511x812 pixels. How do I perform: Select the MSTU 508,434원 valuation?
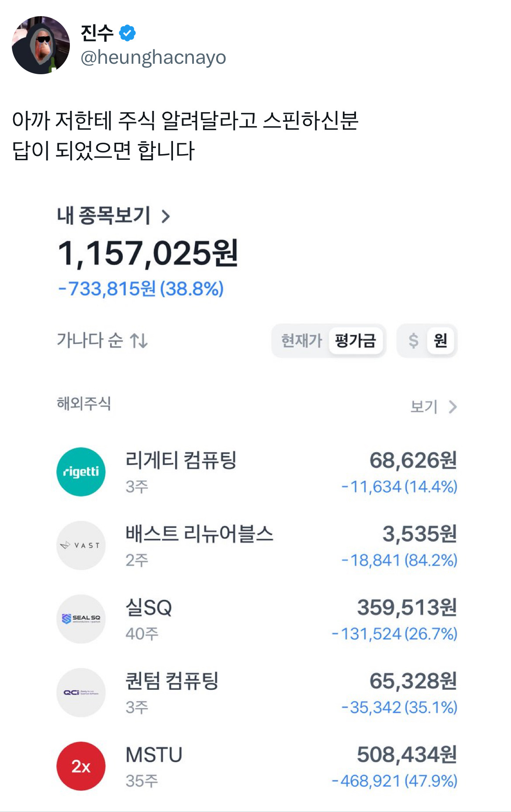click(x=407, y=755)
